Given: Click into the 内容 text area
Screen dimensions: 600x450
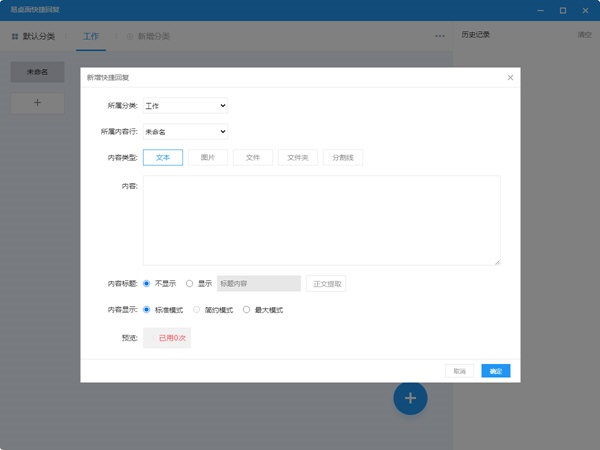Looking at the screenshot, I should click(x=322, y=220).
